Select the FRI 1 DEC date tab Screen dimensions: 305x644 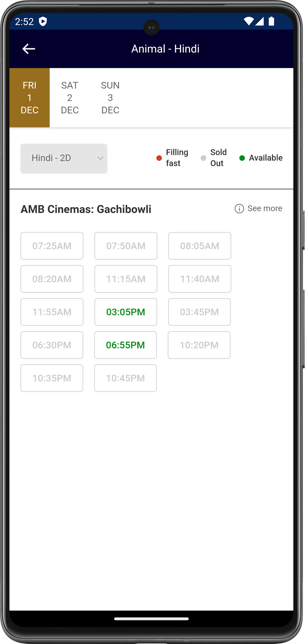(x=30, y=98)
